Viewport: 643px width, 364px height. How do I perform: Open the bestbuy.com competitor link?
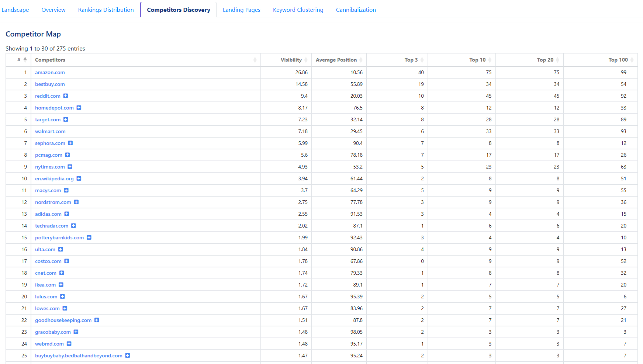[50, 84]
